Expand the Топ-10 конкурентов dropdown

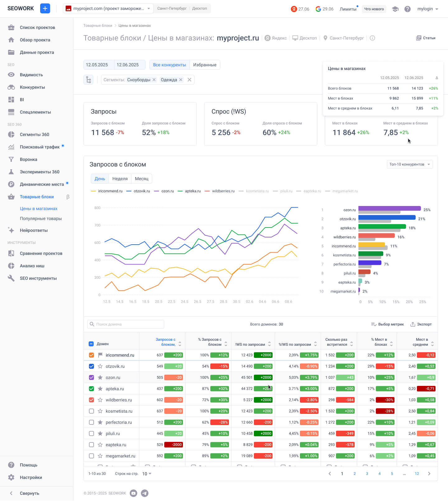click(410, 164)
